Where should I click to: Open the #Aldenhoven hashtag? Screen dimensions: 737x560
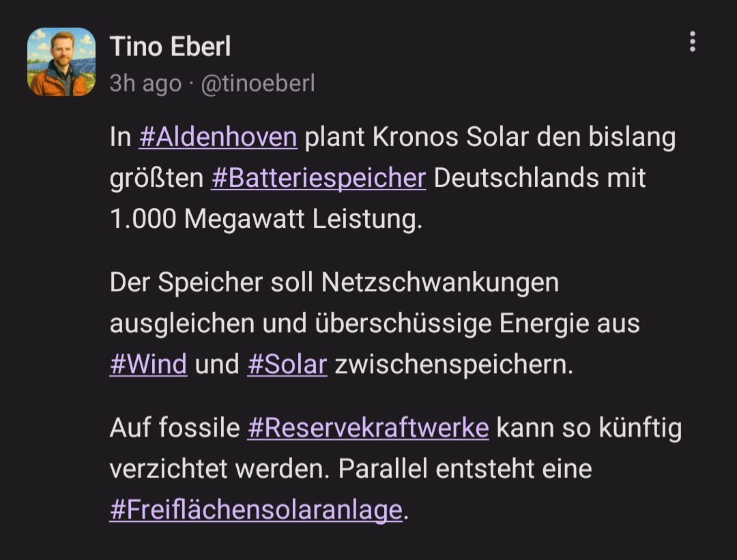pos(218,137)
